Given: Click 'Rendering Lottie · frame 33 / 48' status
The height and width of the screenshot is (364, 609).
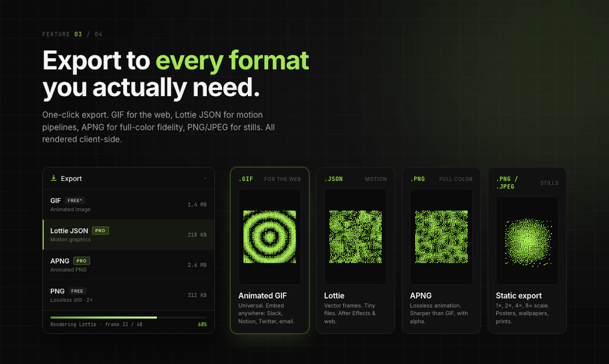Looking at the screenshot, I should pos(96,324).
